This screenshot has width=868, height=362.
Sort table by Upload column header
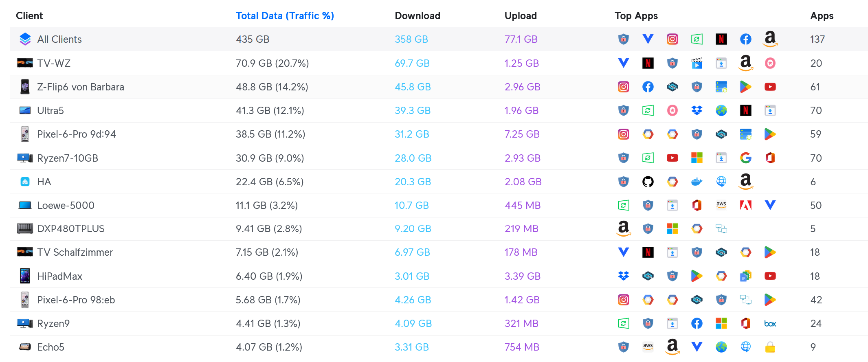[521, 15]
